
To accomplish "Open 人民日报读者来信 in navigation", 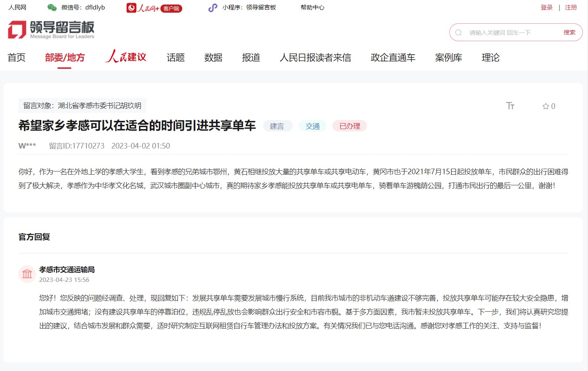I will [x=315, y=58].
